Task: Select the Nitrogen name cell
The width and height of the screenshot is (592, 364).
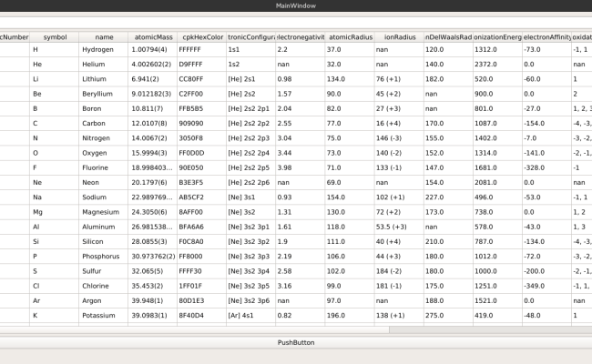Action: point(104,138)
